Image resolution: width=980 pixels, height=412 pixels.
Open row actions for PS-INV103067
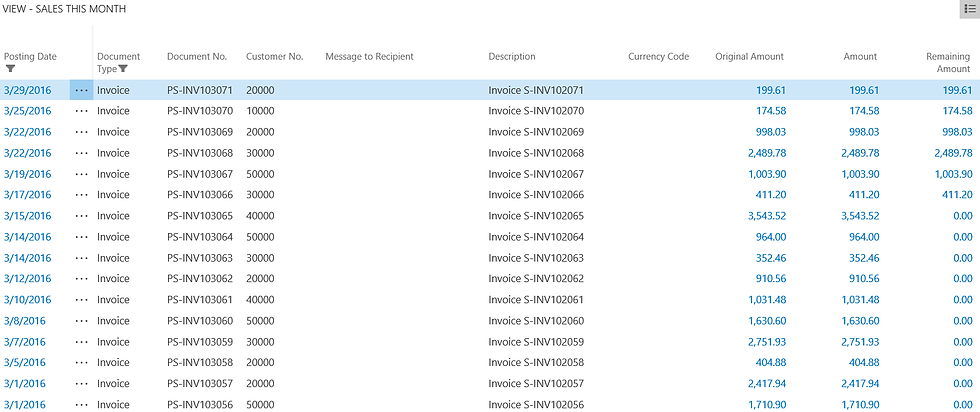coord(81,174)
